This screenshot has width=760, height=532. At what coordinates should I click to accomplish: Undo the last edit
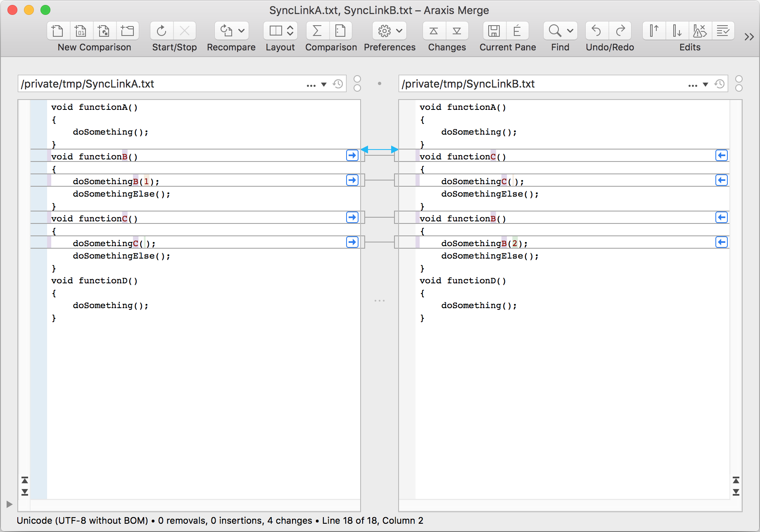596,31
